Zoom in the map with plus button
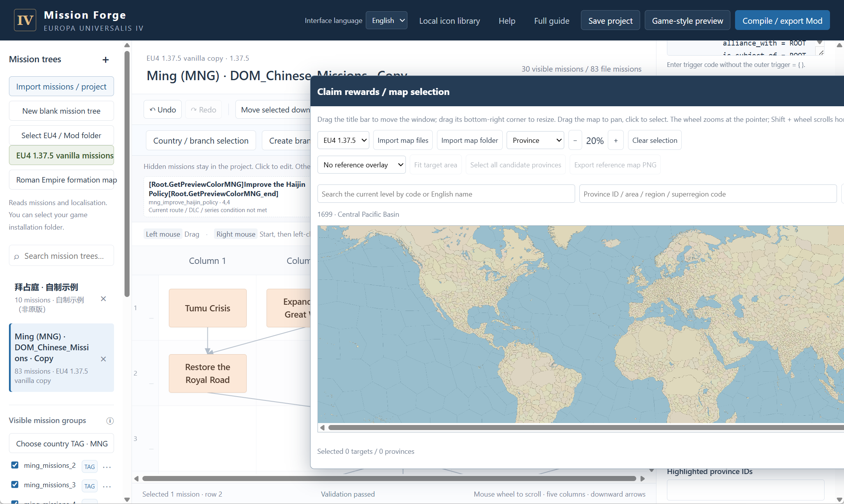The image size is (844, 504). pyautogui.click(x=616, y=140)
